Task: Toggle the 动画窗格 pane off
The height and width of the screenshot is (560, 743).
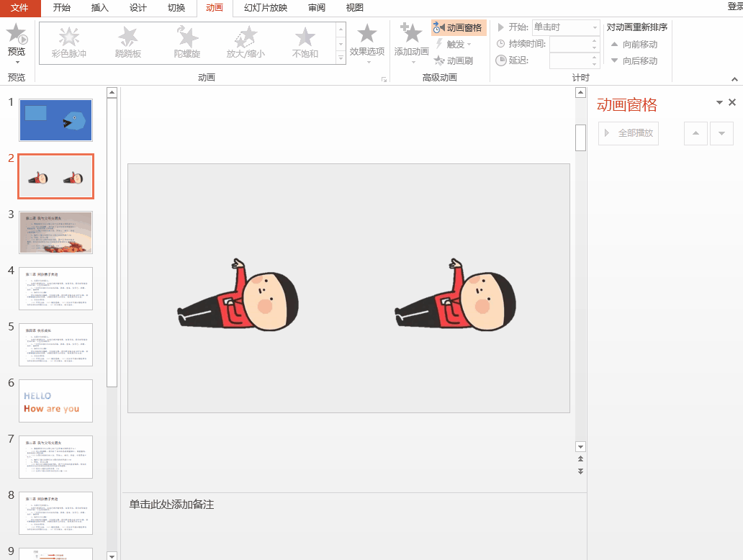Action: (x=458, y=27)
